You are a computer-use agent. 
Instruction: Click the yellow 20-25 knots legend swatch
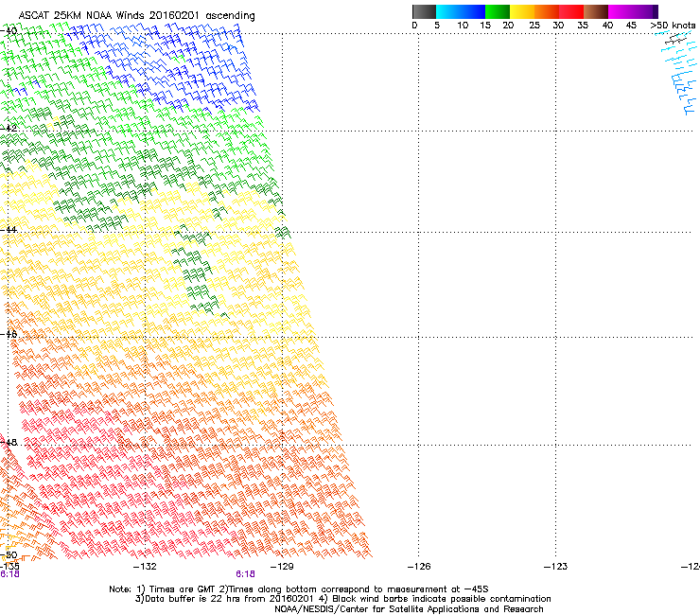click(x=522, y=11)
